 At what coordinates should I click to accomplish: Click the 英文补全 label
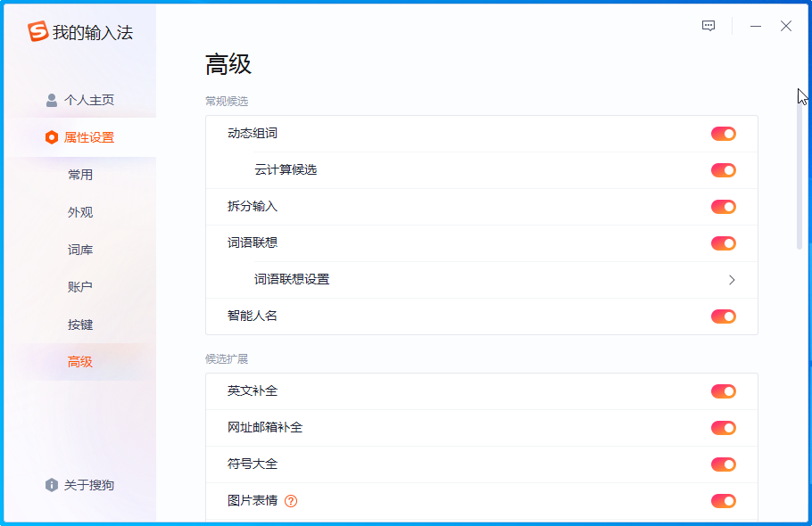(253, 390)
